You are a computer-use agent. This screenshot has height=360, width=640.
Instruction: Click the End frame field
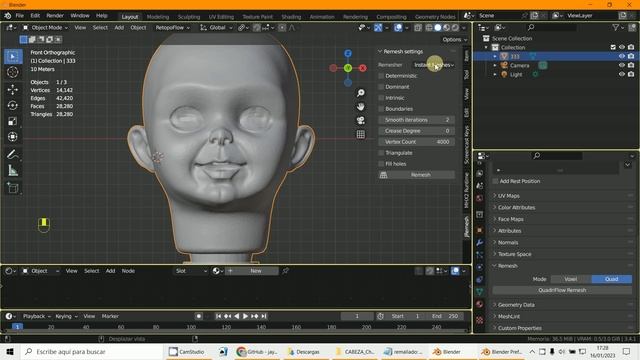pos(445,316)
